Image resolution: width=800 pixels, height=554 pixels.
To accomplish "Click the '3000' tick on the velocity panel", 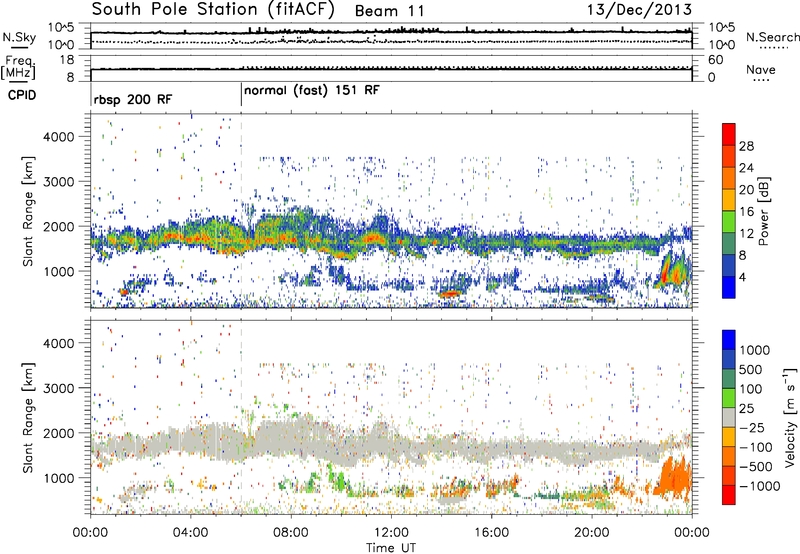I will [x=59, y=388].
